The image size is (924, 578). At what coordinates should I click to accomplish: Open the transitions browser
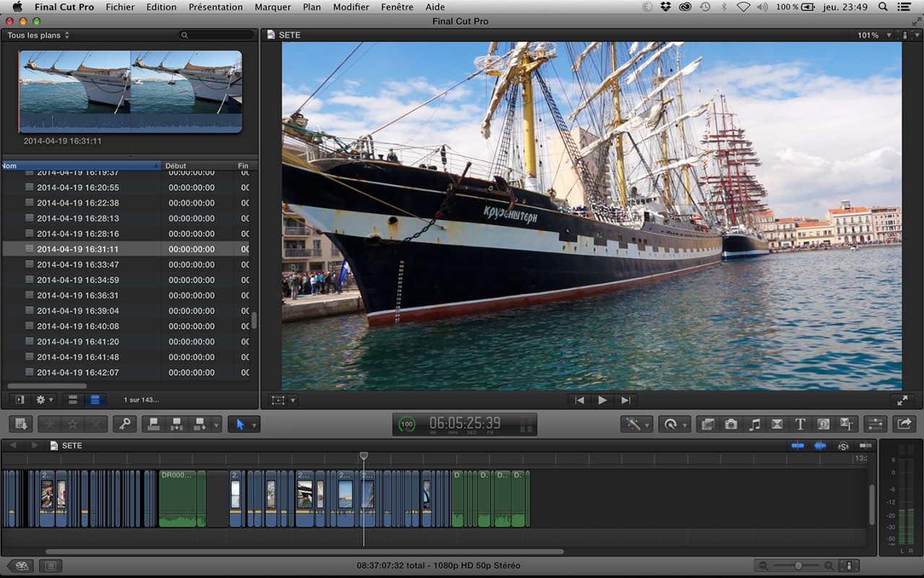tap(777, 424)
